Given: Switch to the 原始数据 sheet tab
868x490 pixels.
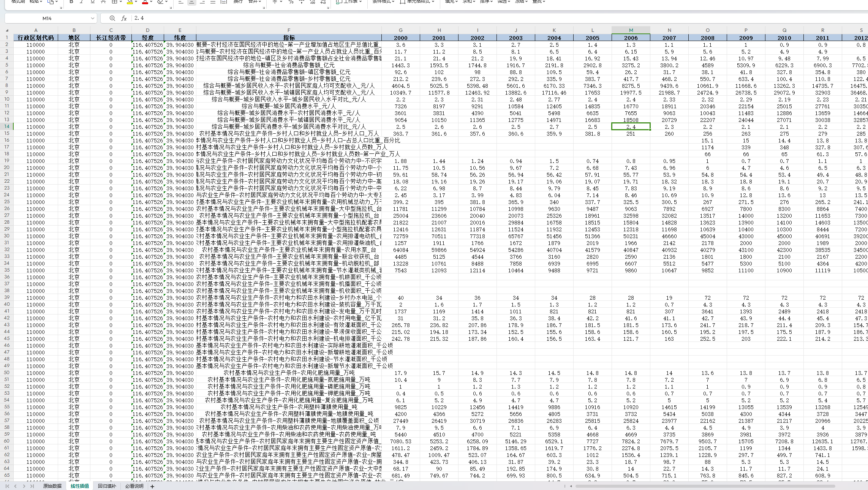Looking at the screenshot, I should click(x=52, y=486).
